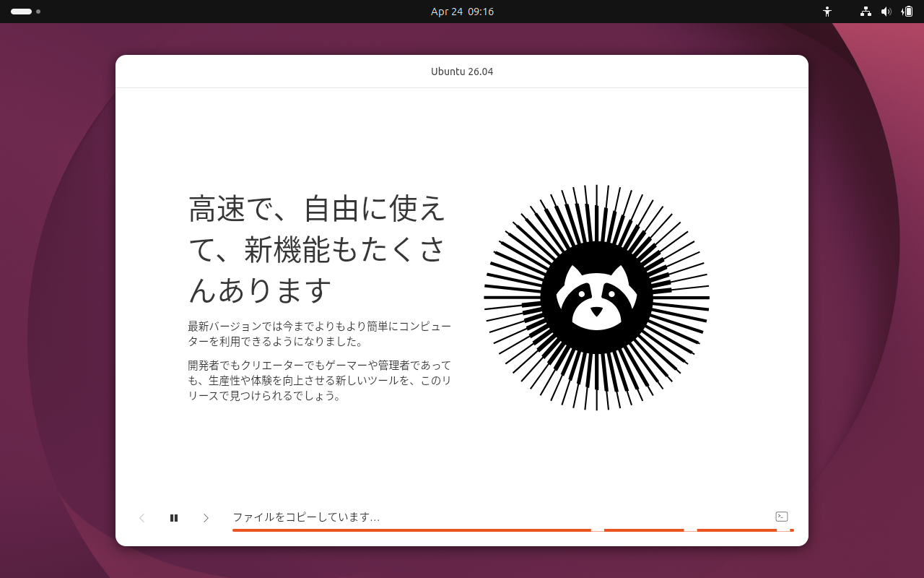Screen dimensions: 924x578
Task: Click the dimmed previous slide arrow
Action: point(141,518)
